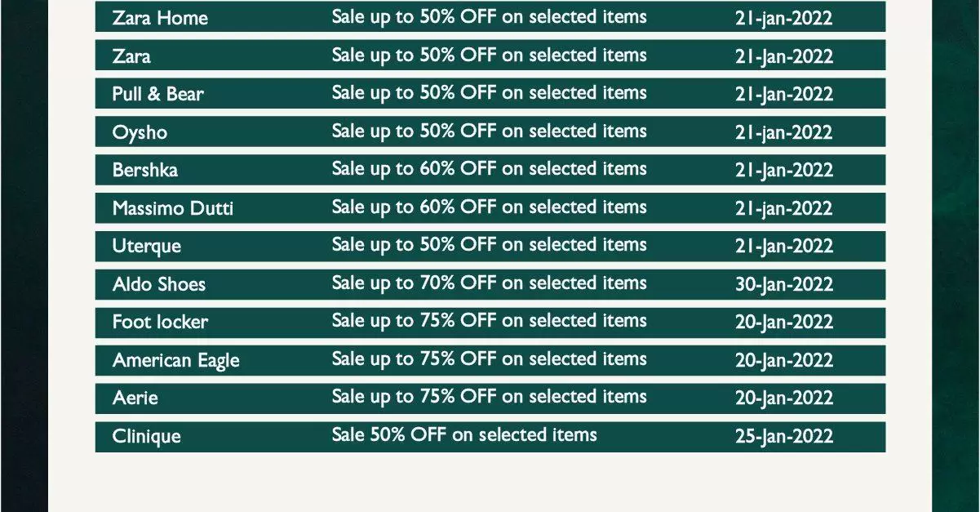Click the American Eagle brand name
This screenshot has height=512, width=980.
176,360
